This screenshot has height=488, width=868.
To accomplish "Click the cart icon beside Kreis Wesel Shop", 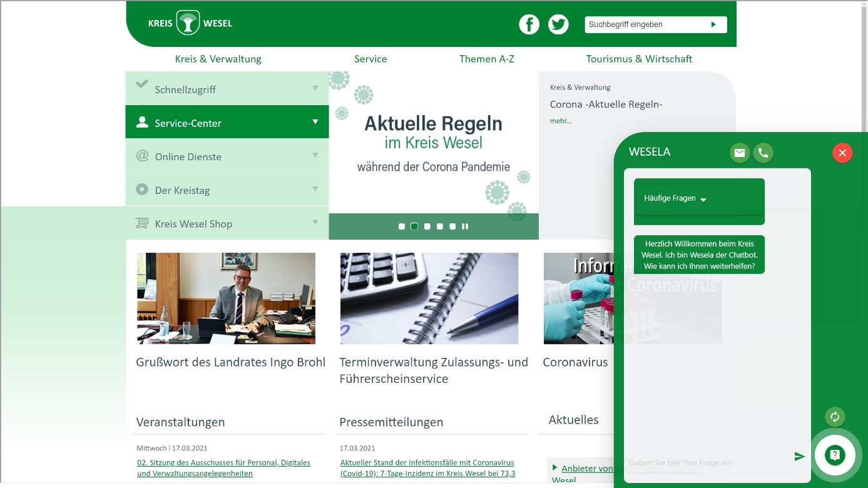I will [x=142, y=223].
